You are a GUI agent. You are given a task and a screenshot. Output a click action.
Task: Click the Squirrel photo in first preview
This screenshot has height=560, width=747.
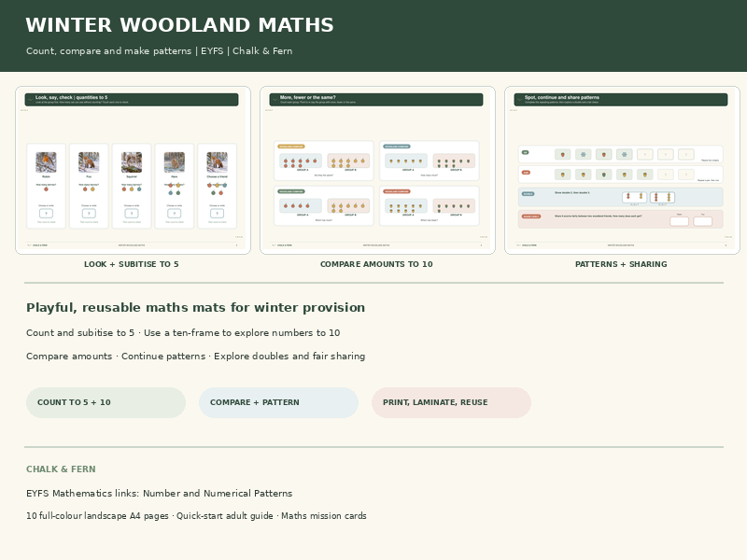point(132,162)
